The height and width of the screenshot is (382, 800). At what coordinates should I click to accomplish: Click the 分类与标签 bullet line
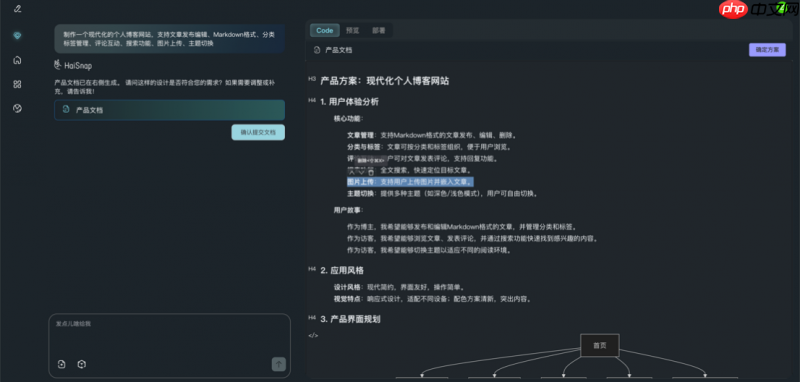tap(429, 147)
